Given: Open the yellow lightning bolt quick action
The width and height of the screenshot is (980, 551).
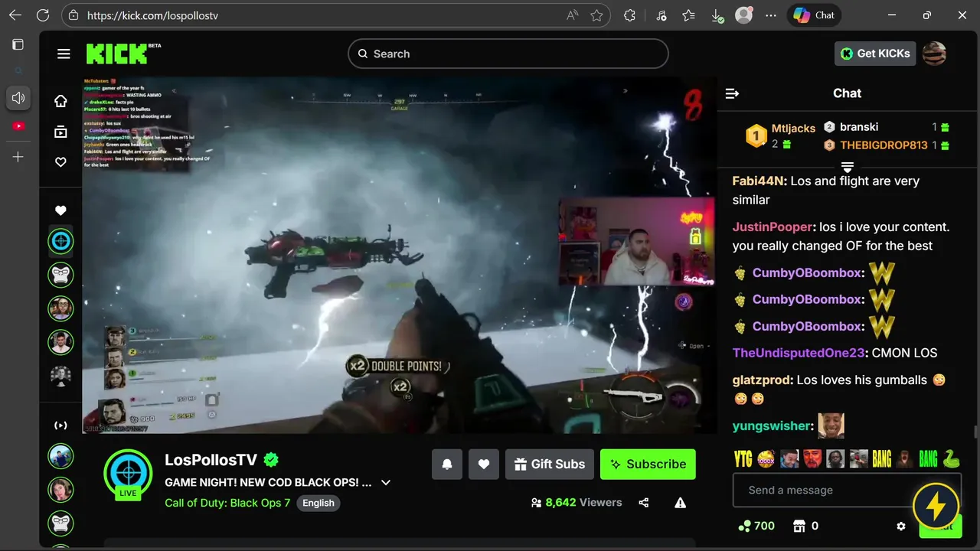Looking at the screenshot, I should (x=936, y=506).
